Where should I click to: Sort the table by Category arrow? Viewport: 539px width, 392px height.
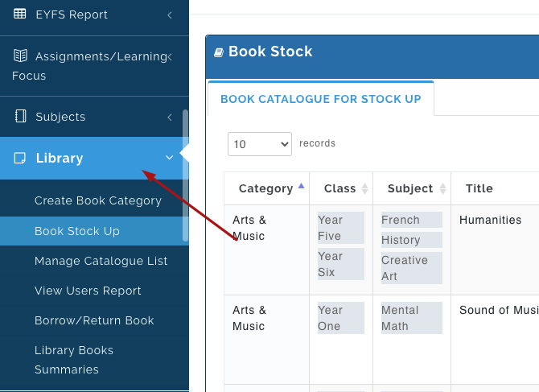[301, 186]
